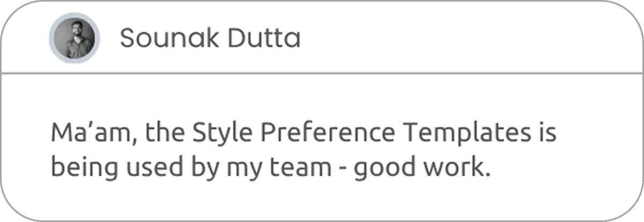Click the first line of the message

(303, 133)
